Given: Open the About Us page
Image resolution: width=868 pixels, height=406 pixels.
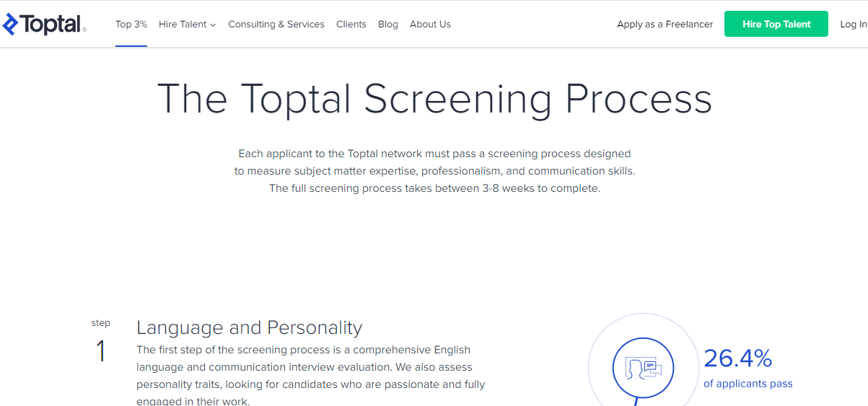Looking at the screenshot, I should (430, 25).
